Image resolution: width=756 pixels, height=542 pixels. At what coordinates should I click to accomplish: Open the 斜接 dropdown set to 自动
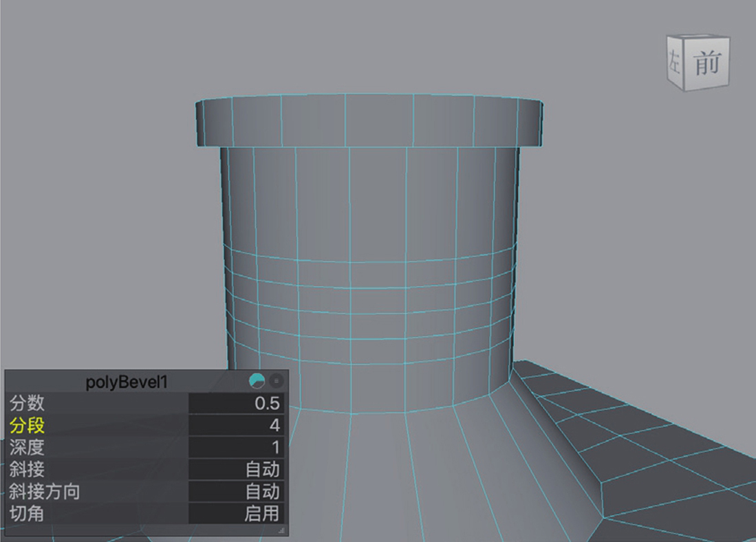[236, 469]
